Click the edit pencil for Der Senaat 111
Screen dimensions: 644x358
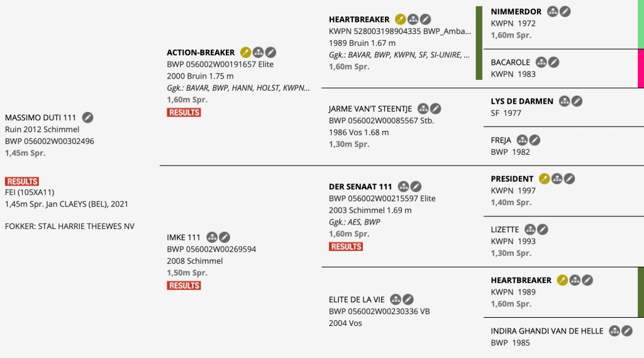(x=416, y=186)
